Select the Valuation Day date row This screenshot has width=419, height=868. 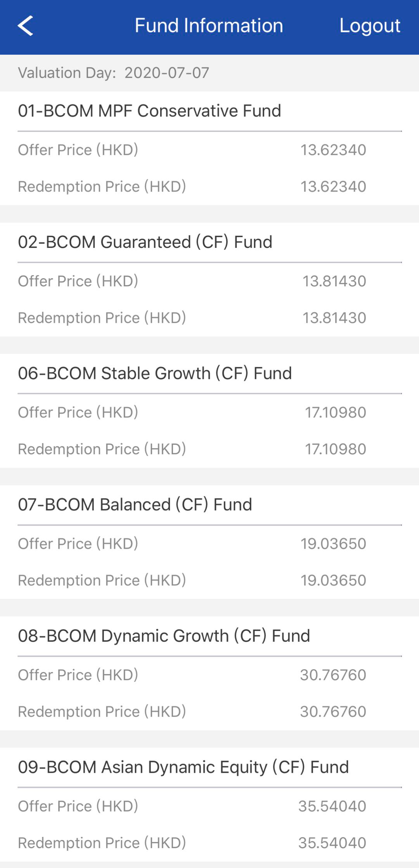pos(114,73)
